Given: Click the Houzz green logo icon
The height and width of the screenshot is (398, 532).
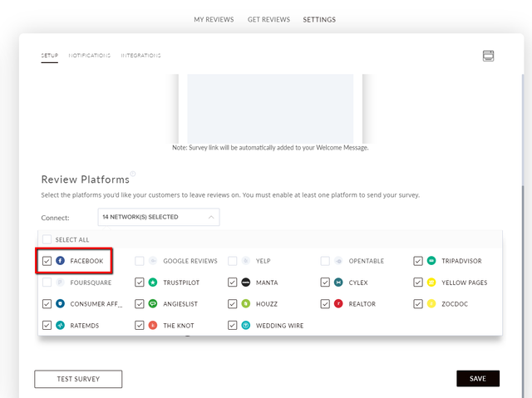Looking at the screenshot, I should (246, 304).
